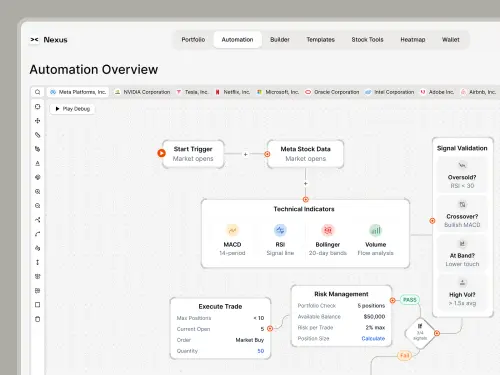The height and width of the screenshot is (375, 500).
Task: Click the Available Balance $50,000 value
Action: pos(374,317)
